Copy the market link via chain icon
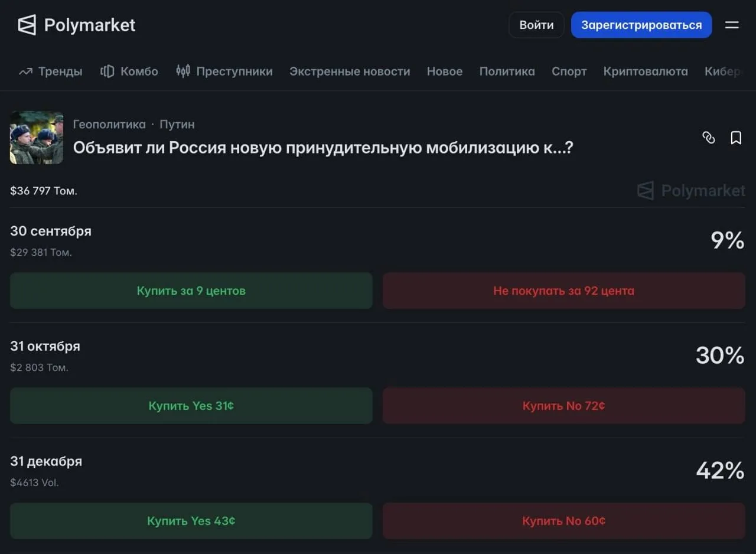This screenshot has width=756, height=554. [x=708, y=138]
